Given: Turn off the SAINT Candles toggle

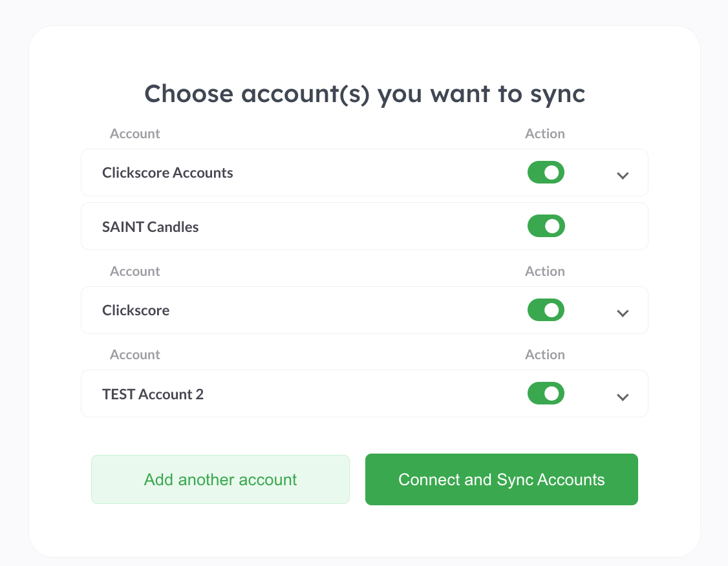Looking at the screenshot, I should coord(546,226).
